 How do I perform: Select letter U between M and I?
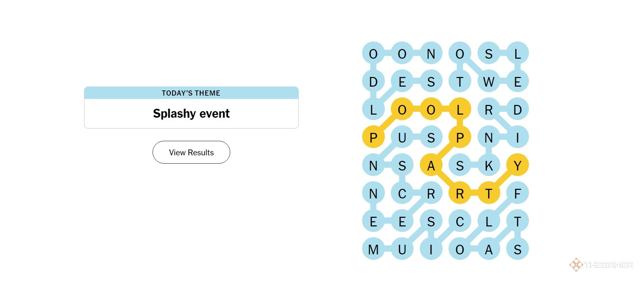coord(402,249)
